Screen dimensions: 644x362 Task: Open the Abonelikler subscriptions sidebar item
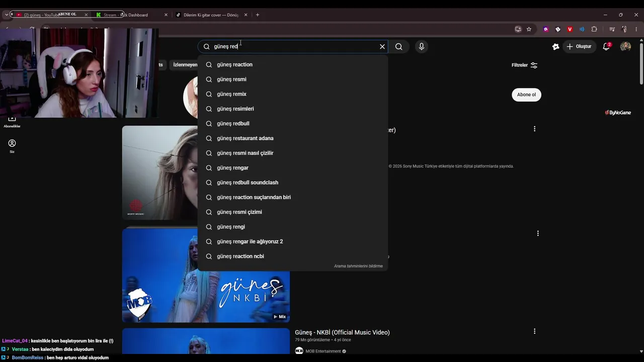pyautogui.click(x=12, y=121)
